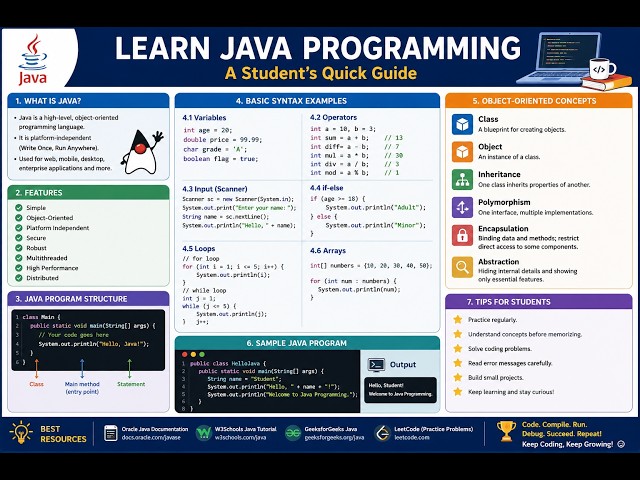Click the green check beside Platform Independent

pyautogui.click(x=19, y=227)
